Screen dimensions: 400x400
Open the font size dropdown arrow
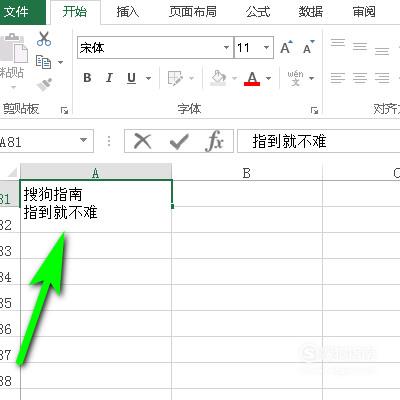[266, 48]
